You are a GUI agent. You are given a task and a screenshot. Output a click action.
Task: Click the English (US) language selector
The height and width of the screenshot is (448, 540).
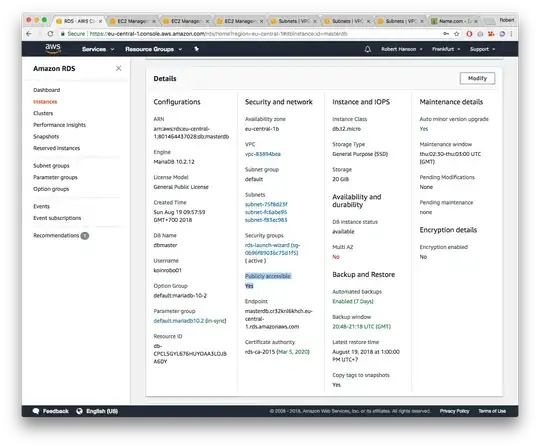102,411
